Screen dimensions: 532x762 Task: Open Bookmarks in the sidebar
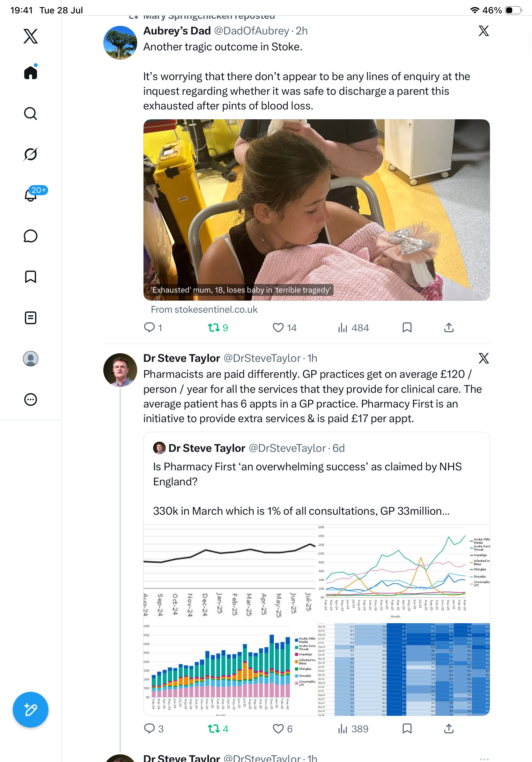click(31, 277)
